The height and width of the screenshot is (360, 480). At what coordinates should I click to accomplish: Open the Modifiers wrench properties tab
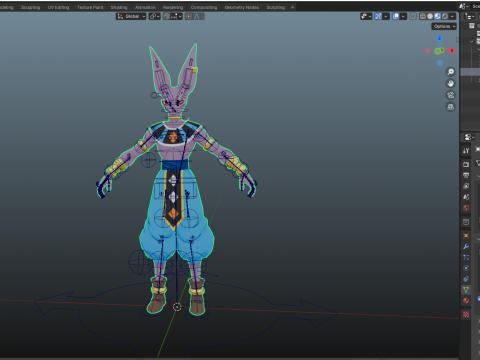tap(466, 247)
